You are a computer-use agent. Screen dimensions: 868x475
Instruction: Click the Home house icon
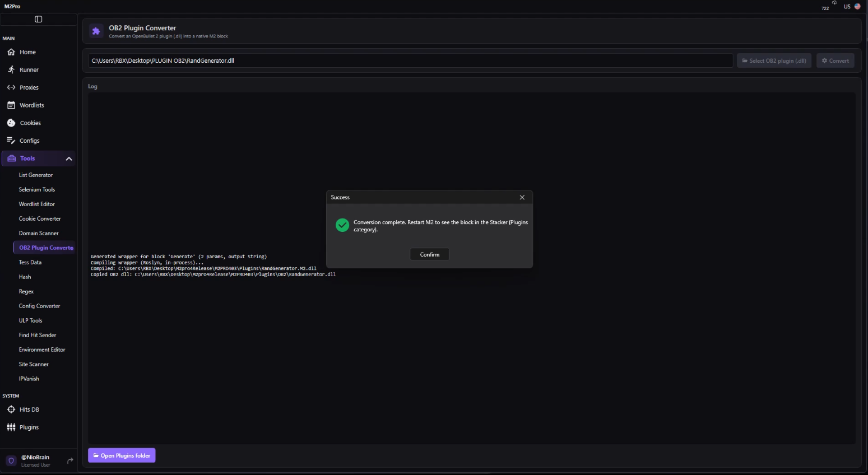point(11,52)
